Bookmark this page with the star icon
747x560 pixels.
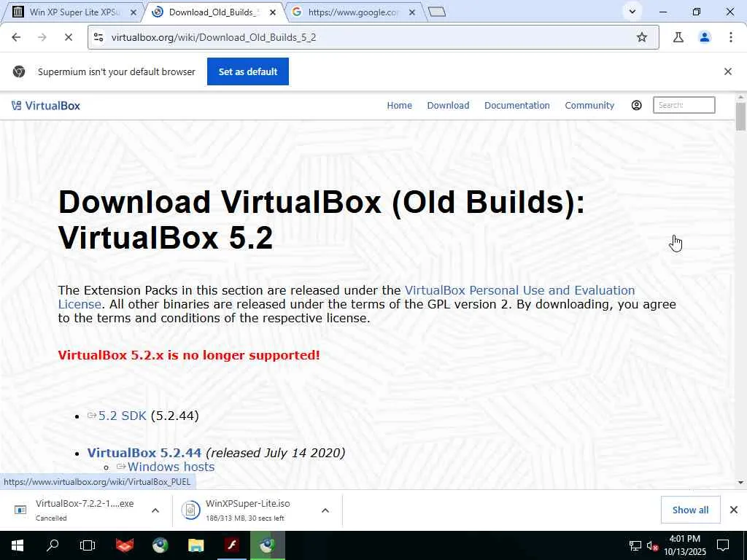point(642,37)
